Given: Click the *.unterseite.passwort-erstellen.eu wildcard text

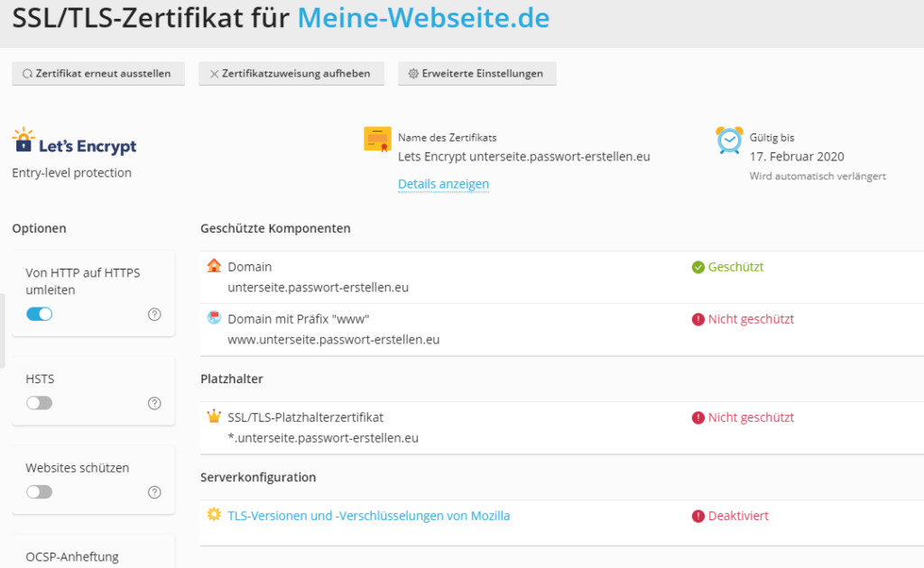Looking at the screenshot, I should coord(323,438).
